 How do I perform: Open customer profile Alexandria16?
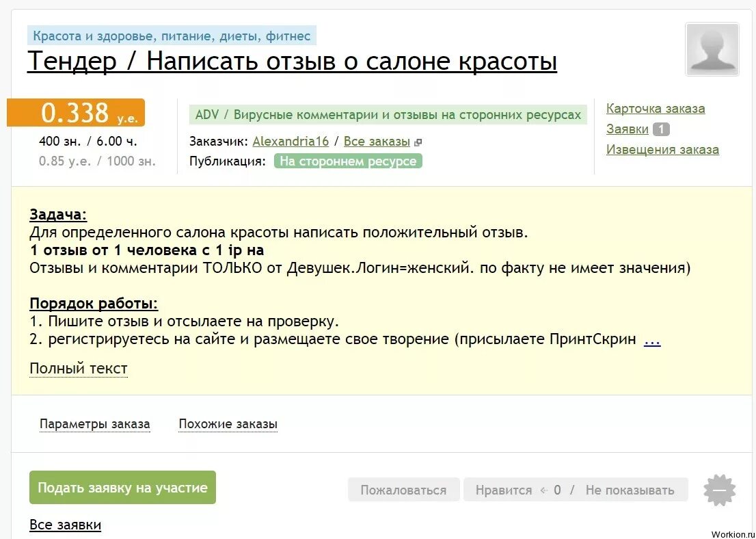[291, 141]
